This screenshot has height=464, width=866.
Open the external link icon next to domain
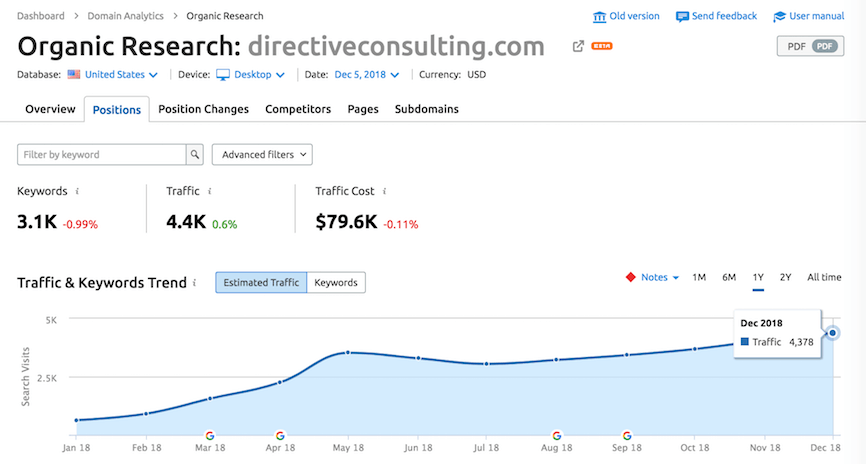[578, 47]
